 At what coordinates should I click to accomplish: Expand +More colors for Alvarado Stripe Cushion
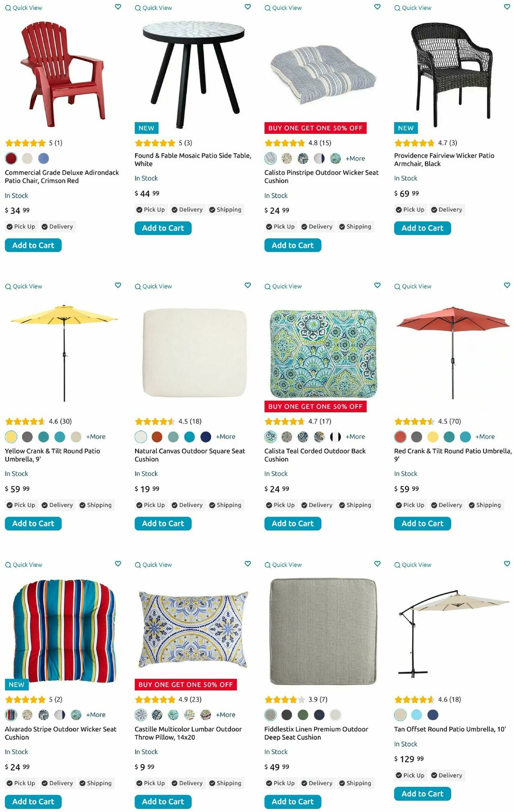[x=96, y=715]
